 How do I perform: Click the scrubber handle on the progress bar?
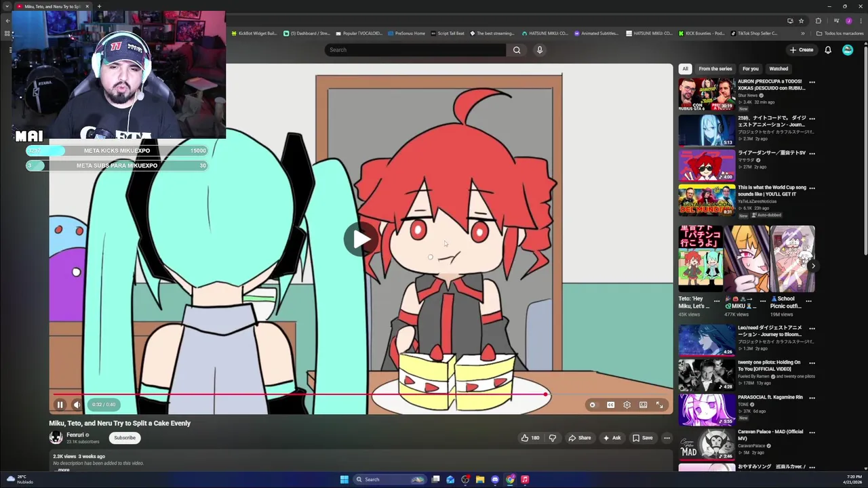point(546,394)
